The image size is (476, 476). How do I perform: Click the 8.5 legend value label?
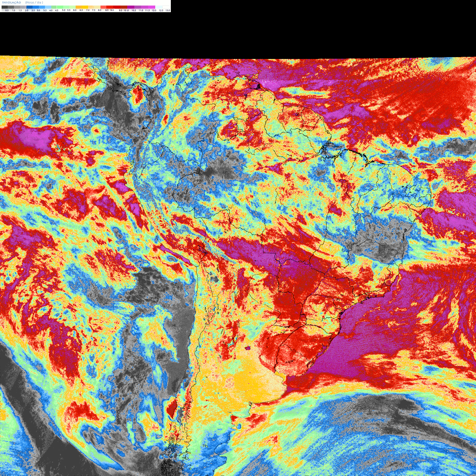coord(107,10)
